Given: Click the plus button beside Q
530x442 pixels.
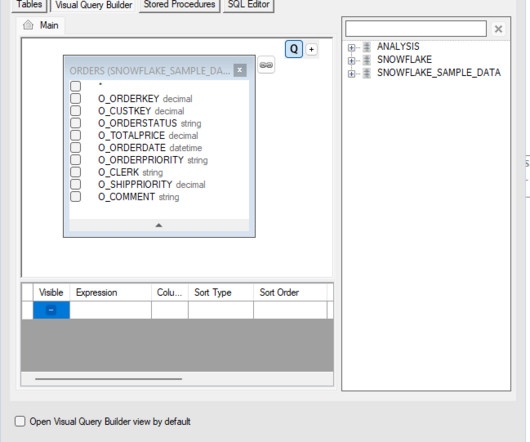Looking at the screenshot, I should (x=311, y=50).
